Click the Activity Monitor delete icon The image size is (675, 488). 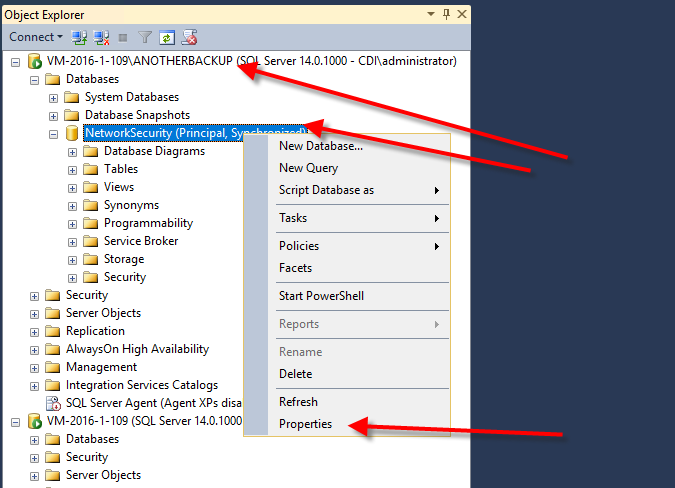click(189, 37)
